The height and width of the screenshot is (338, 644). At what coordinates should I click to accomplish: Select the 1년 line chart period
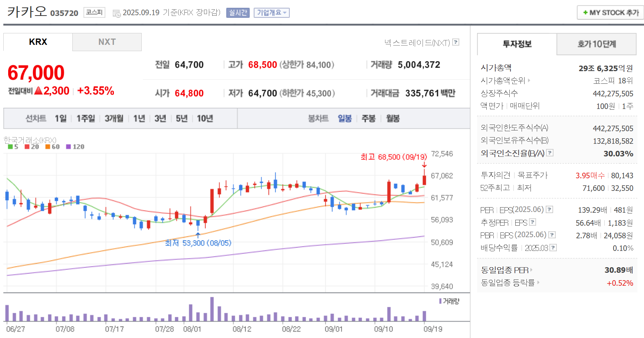pos(139,119)
